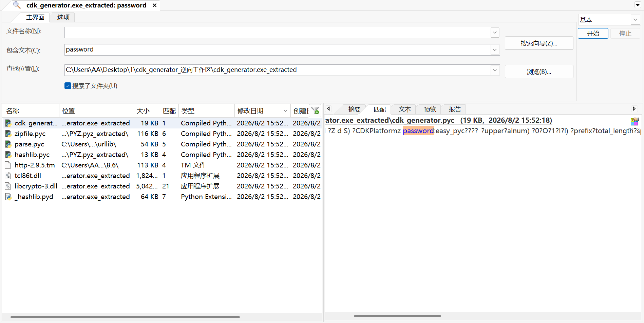Image resolution: width=644 pixels, height=323 pixels.
Task: Switch to the 报告 preview tab
Action: click(455, 109)
